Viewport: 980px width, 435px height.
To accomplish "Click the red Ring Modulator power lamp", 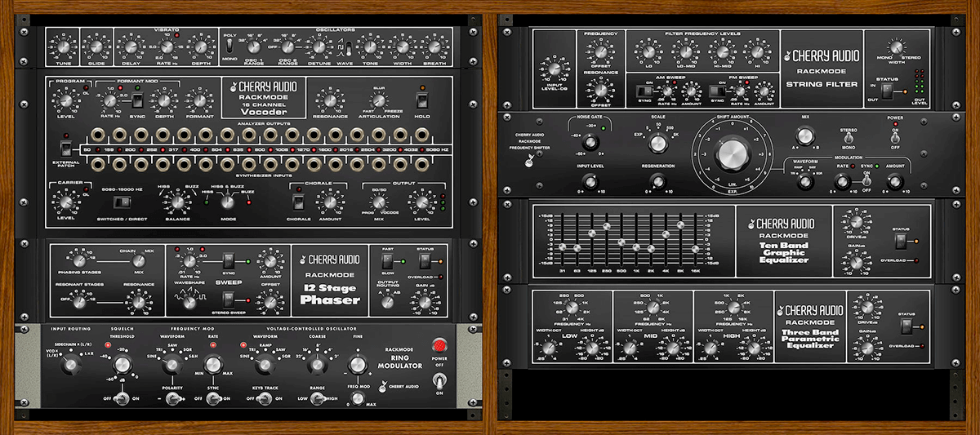I will (443, 344).
